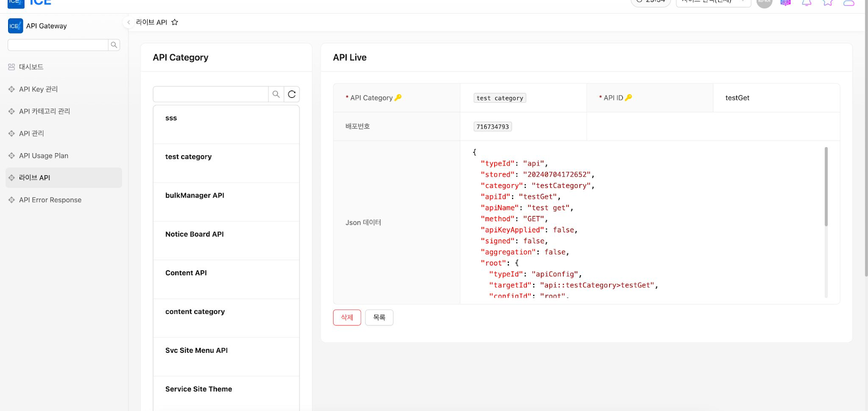The height and width of the screenshot is (411, 868).
Task: Click the user avatar in top bar
Action: point(764,3)
